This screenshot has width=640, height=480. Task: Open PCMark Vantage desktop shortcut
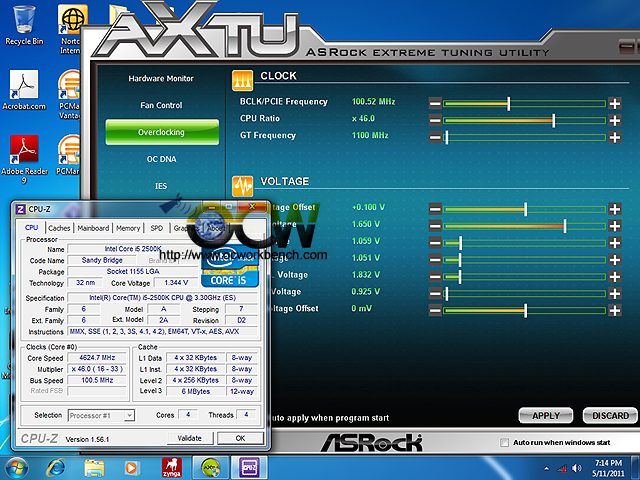(69, 94)
